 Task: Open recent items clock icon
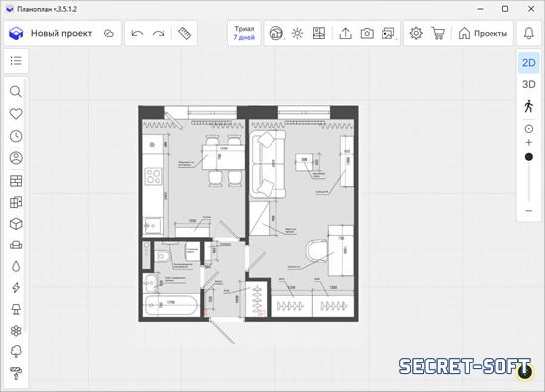16,136
